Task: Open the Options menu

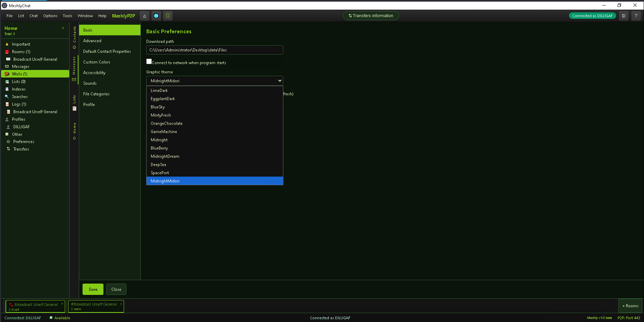Action: 50,16
